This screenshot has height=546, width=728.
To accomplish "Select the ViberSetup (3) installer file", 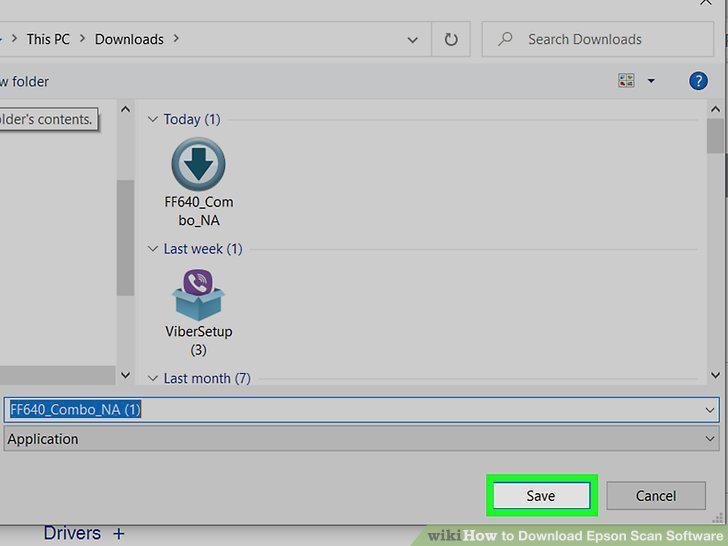I will [199, 312].
